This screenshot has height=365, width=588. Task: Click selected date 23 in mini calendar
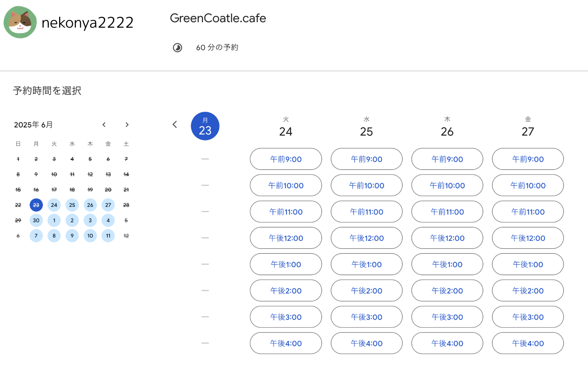point(36,205)
